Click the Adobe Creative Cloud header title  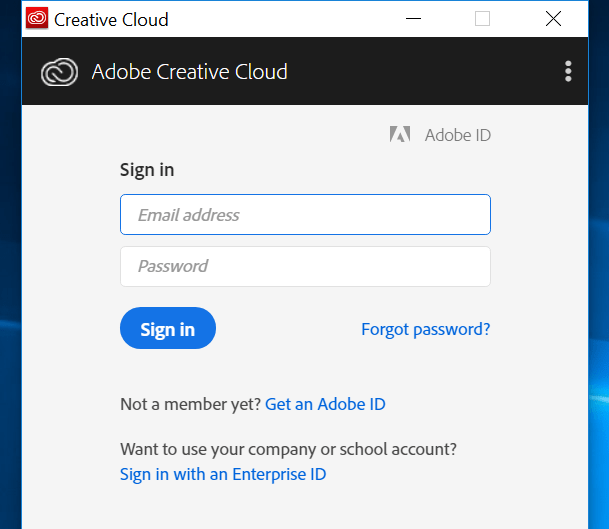pyautogui.click(x=190, y=72)
